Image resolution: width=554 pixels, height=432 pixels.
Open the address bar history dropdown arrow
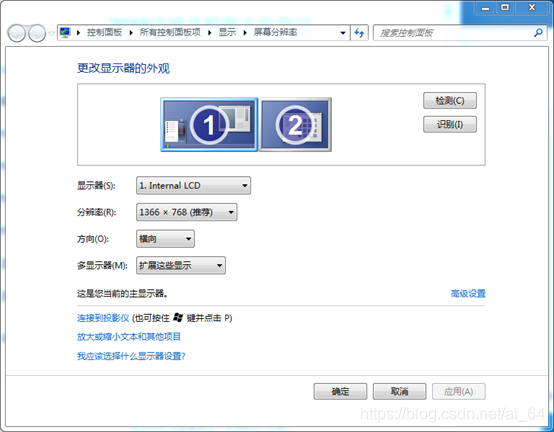click(343, 33)
